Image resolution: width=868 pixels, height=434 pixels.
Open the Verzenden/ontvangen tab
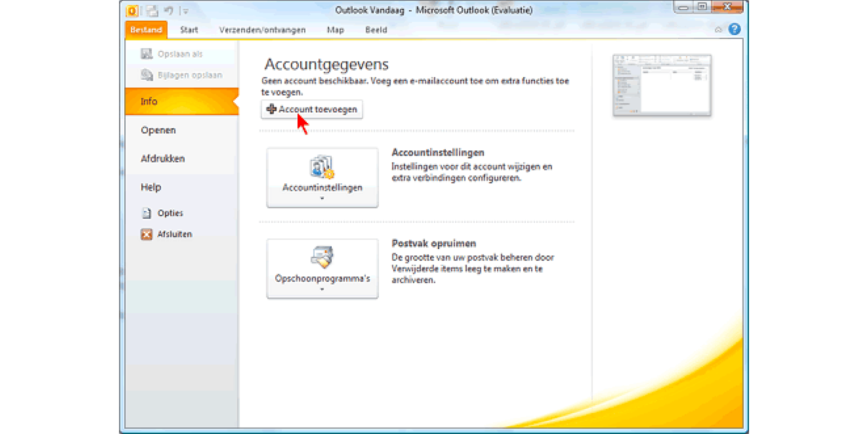[262, 30]
